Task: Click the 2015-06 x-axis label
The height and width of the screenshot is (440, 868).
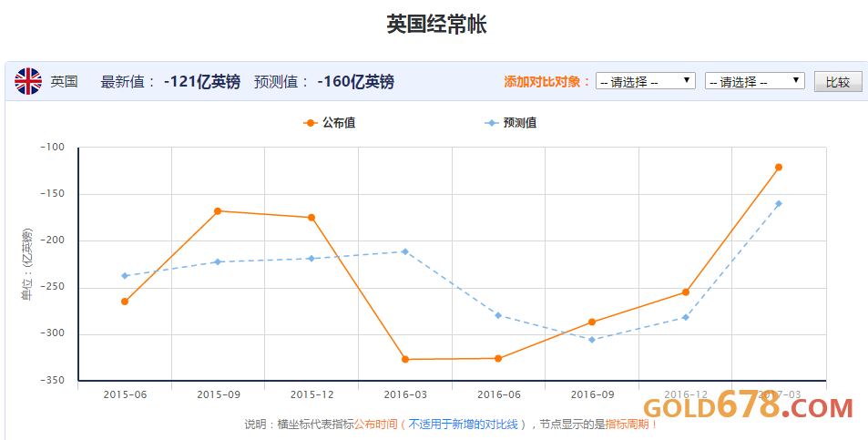Action: tap(125, 394)
